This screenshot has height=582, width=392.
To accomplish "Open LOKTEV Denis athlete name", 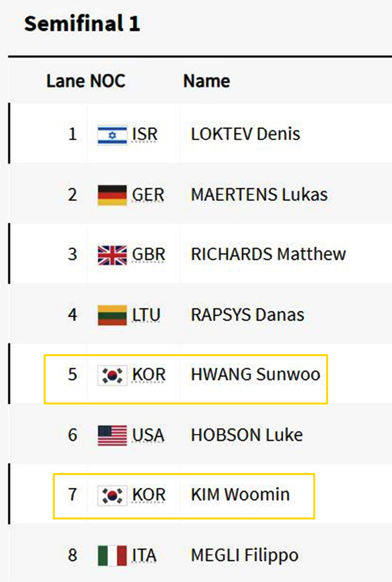I will [245, 134].
